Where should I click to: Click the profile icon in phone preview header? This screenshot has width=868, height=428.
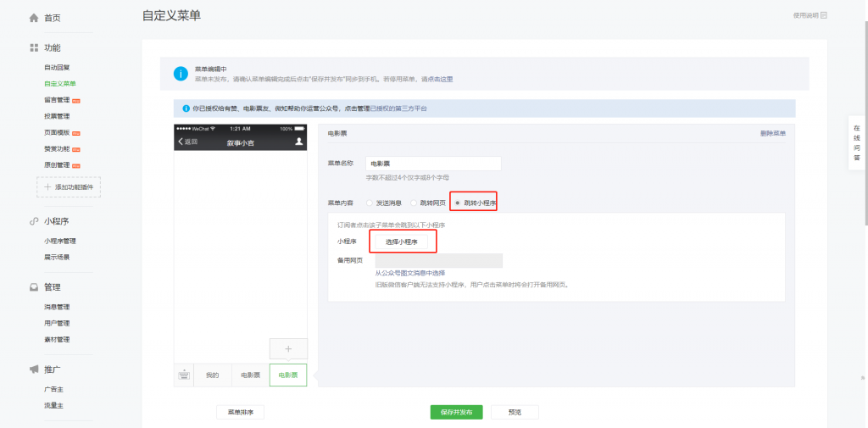299,142
